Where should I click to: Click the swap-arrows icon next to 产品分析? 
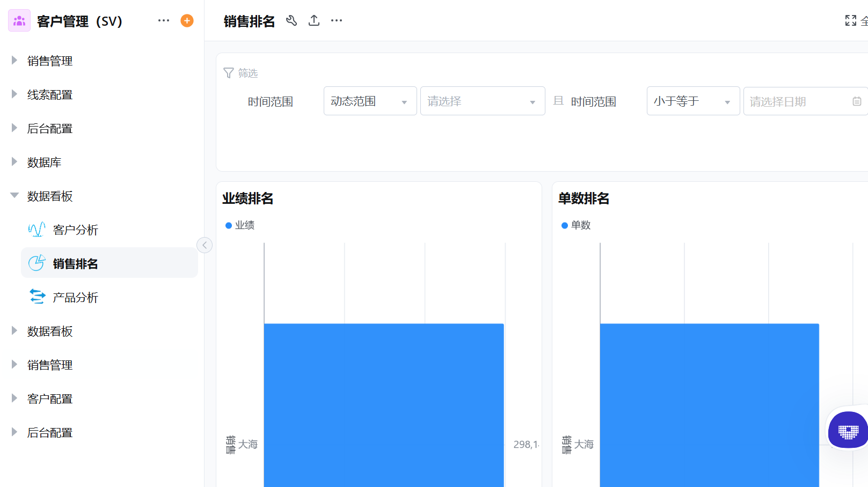(36, 297)
